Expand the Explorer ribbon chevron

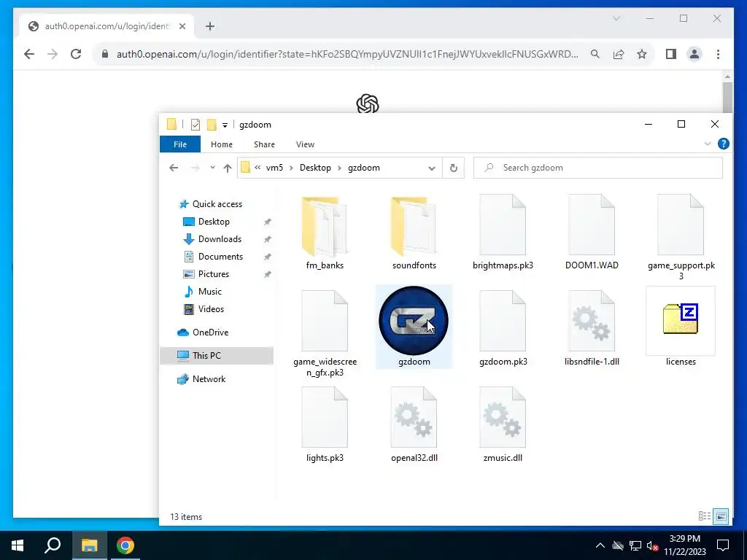click(x=708, y=144)
